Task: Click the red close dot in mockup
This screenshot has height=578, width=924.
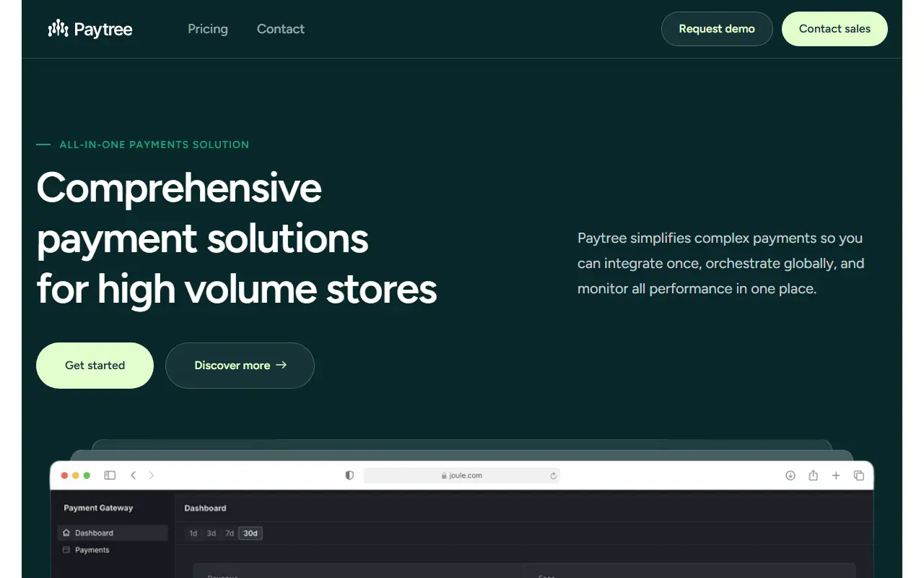Action: [x=65, y=475]
